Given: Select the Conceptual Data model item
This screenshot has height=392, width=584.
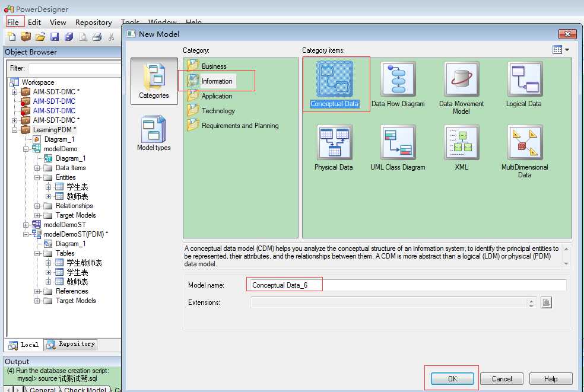Looking at the screenshot, I should 335,85.
